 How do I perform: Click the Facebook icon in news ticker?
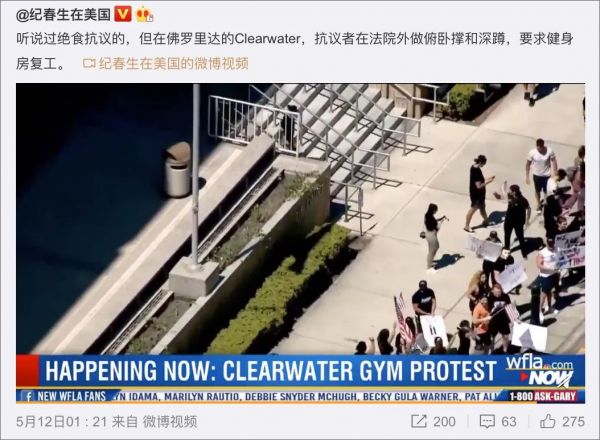click(26, 396)
